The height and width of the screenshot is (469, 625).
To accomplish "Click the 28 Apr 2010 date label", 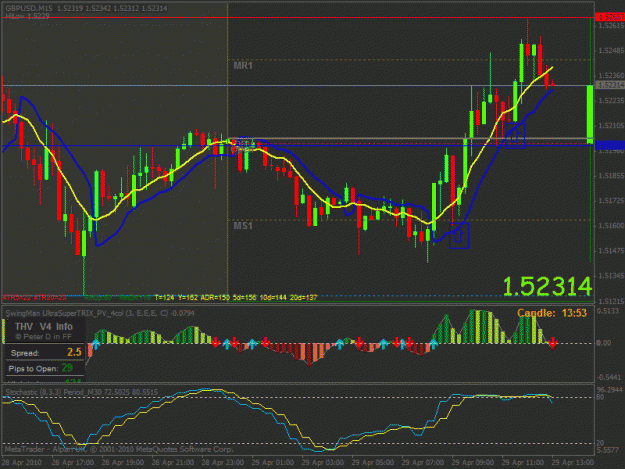I will (22, 463).
